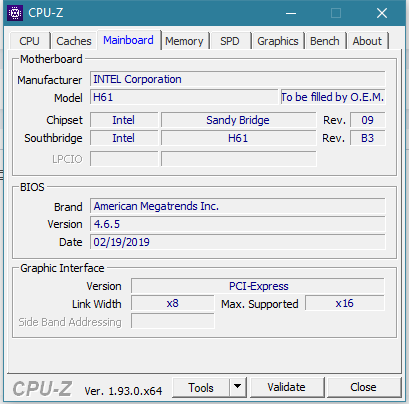Expand the Tools dropdown arrow
The height and width of the screenshot is (404, 409).
pyautogui.click(x=238, y=388)
